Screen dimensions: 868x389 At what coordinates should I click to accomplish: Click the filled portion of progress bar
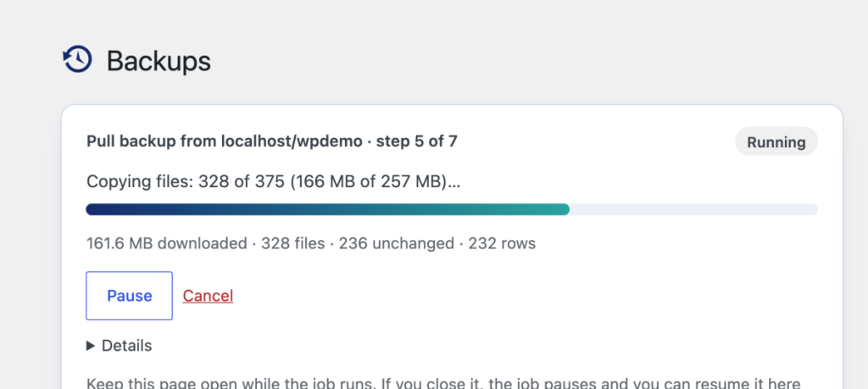(328, 209)
